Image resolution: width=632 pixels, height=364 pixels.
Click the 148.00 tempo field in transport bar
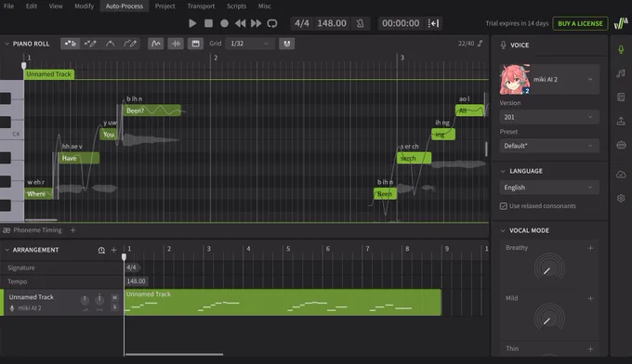click(331, 23)
